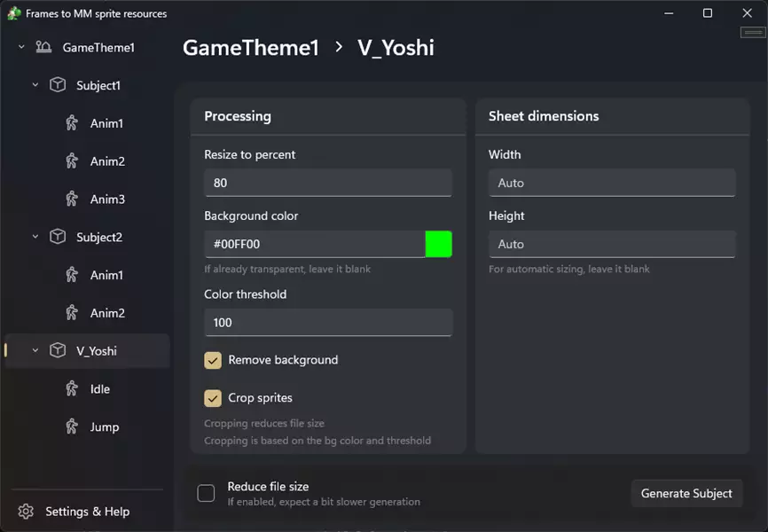
Task: Click the Idle animation figure icon
Action: click(72, 388)
